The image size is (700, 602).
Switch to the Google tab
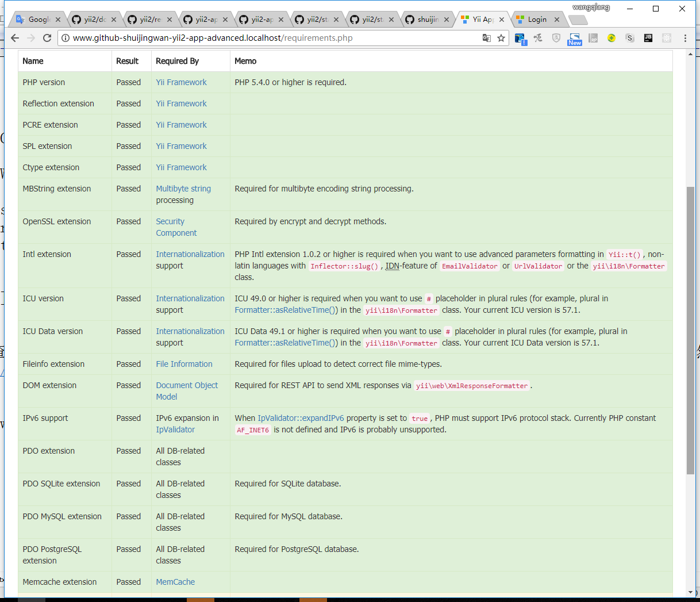[x=38, y=20]
